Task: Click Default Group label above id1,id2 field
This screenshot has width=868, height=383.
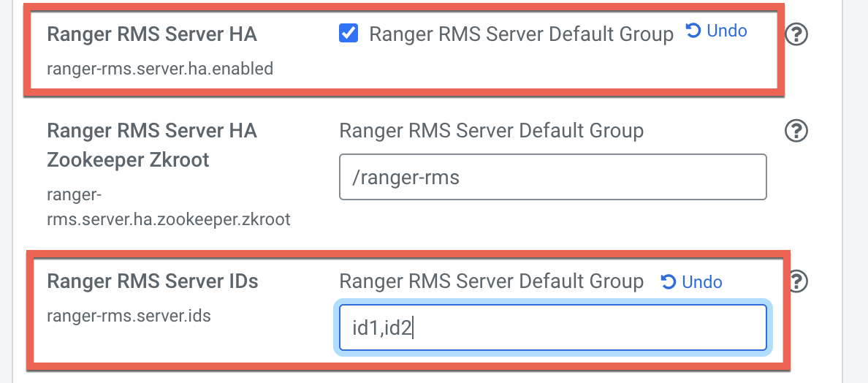Action: [491, 281]
